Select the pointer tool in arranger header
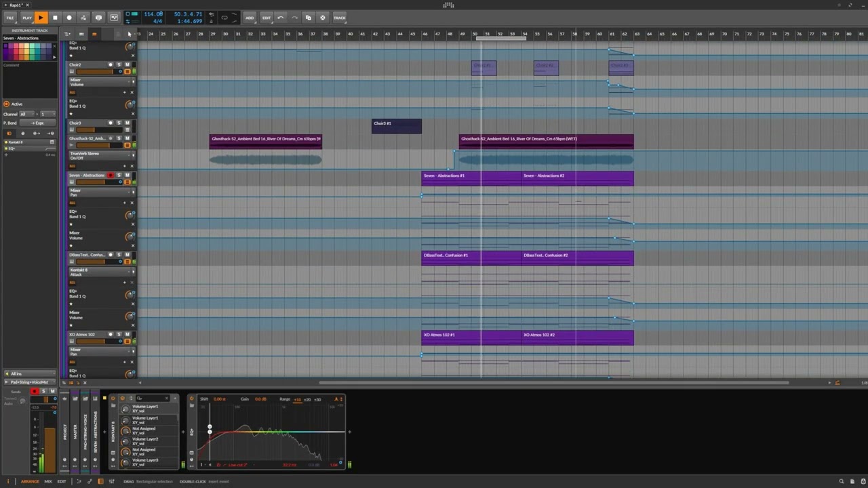Screen dimensions: 868x488 pyautogui.click(x=129, y=34)
